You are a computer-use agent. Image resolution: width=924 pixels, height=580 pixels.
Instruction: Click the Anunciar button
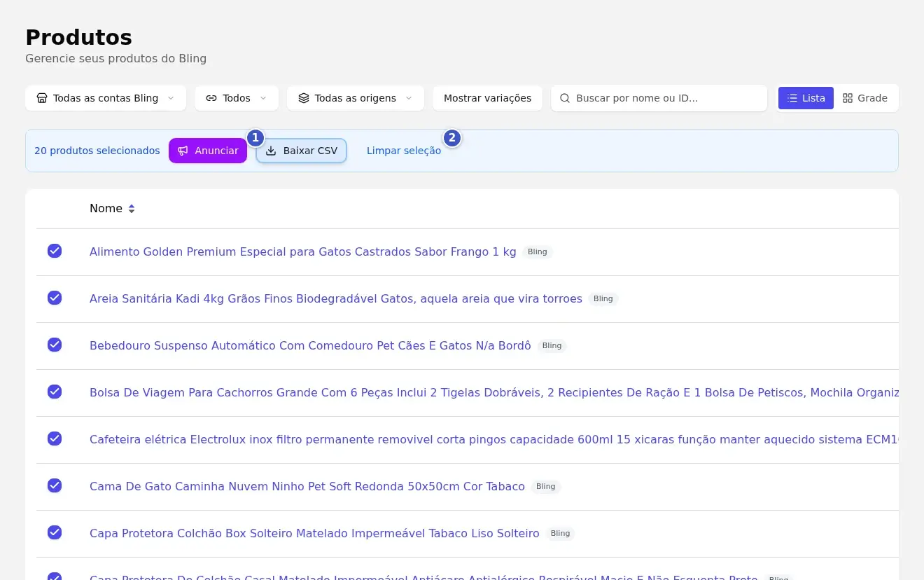[x=208, y=151]
